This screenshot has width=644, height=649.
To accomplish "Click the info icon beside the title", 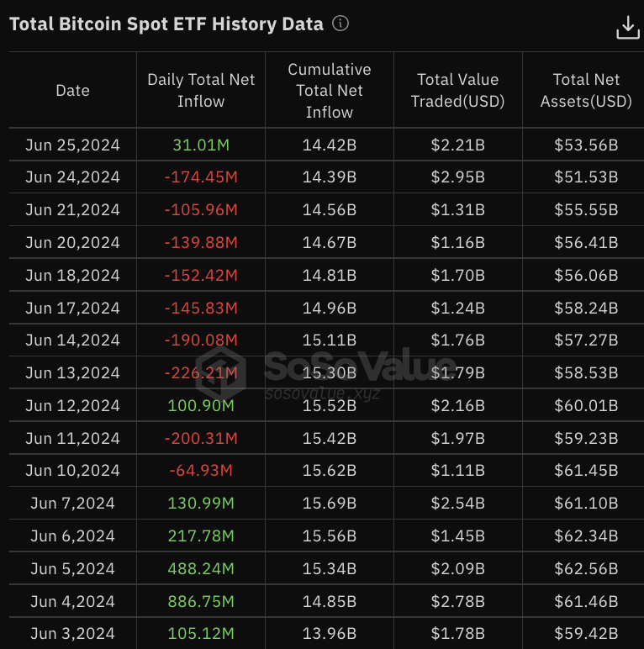I will (x=340, y=24).
